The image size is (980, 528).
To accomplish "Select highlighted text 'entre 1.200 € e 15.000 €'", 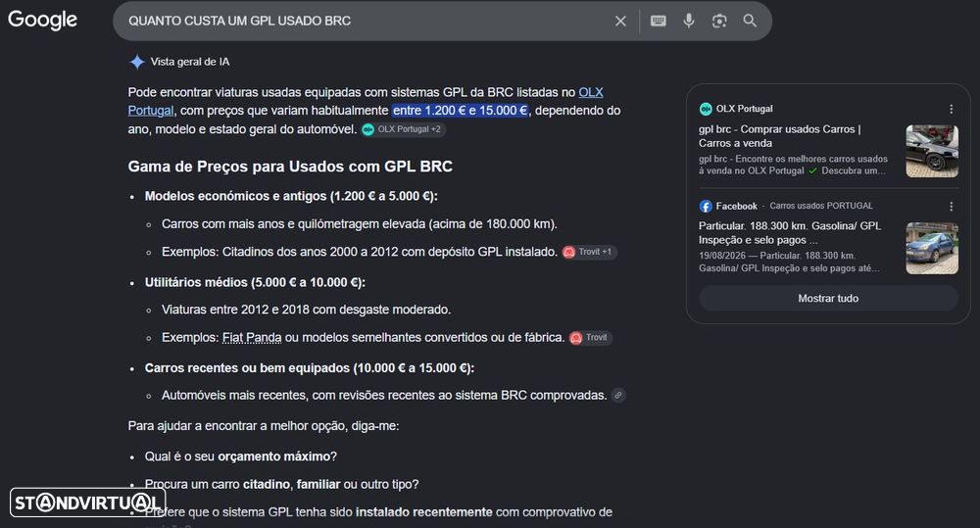I will click(x=460, y=111).
